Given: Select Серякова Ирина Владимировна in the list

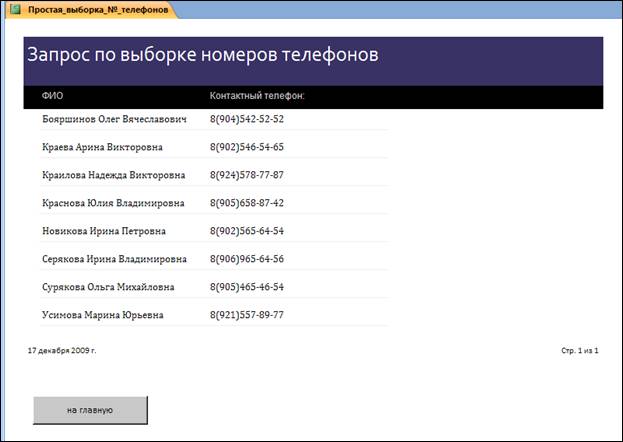Looking at the screenshot, I should tap(114, 259).
